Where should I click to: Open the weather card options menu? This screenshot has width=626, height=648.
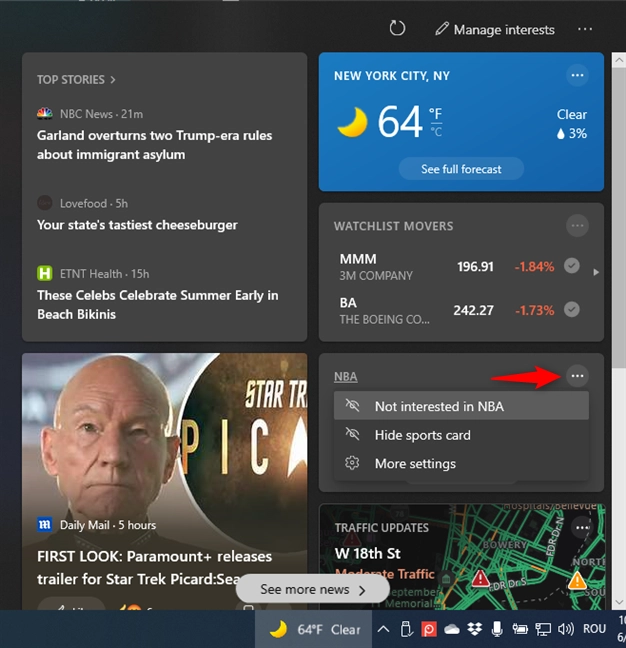[577, 75]
